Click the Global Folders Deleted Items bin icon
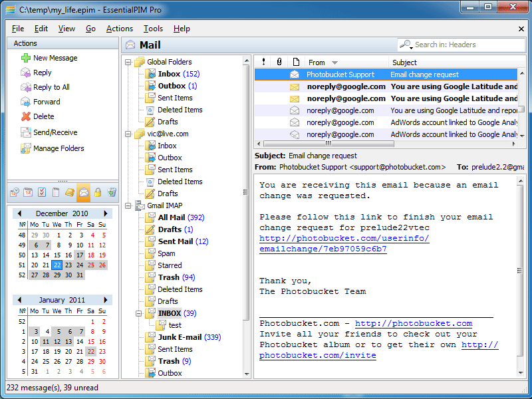Screen dimensions: 532x399 [150, 110]
